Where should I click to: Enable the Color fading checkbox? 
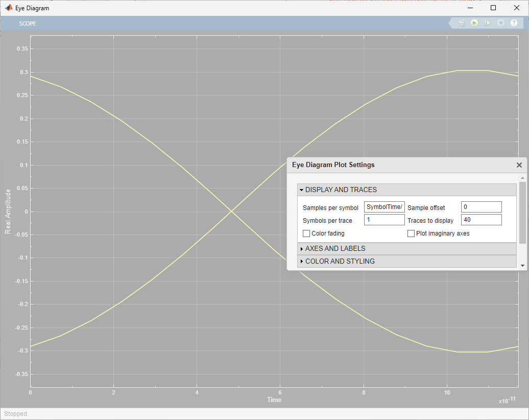point(306,234)
